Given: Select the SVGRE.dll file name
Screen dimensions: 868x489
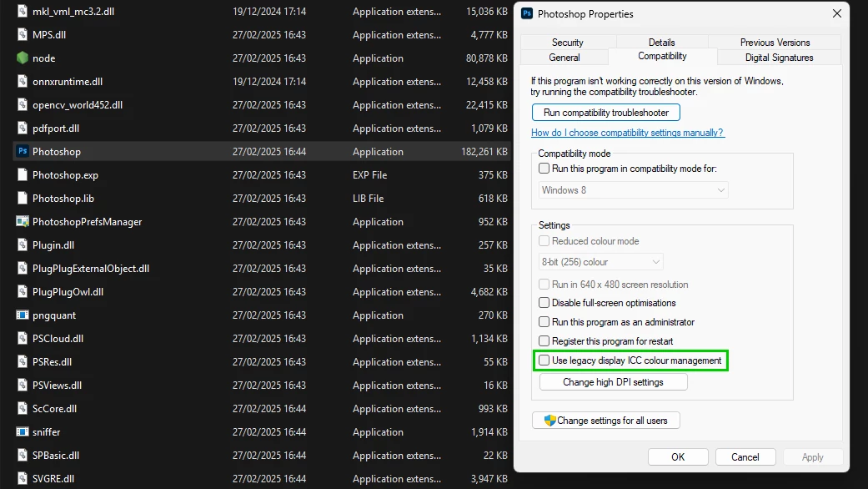Looking at the screenshot, I should 53,478.
